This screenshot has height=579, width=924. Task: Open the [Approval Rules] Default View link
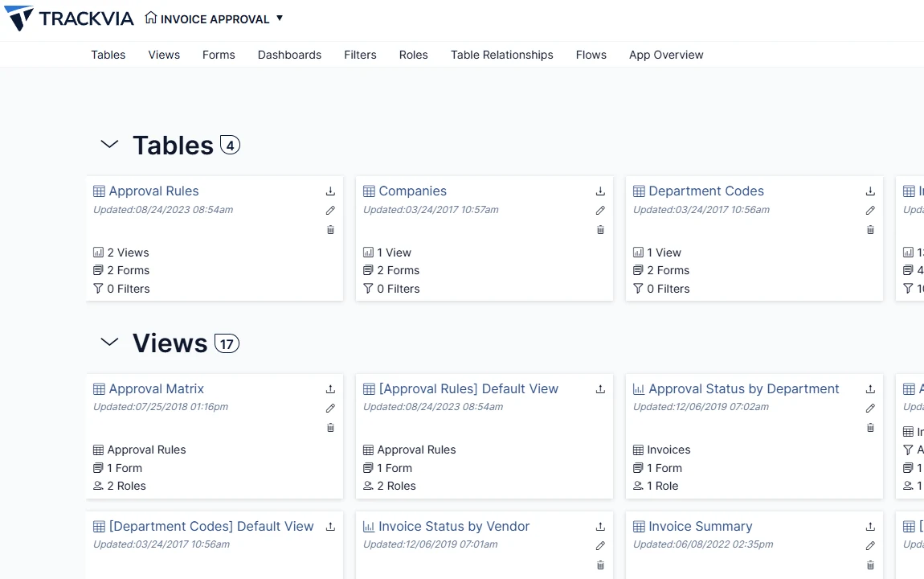(468, 388)
